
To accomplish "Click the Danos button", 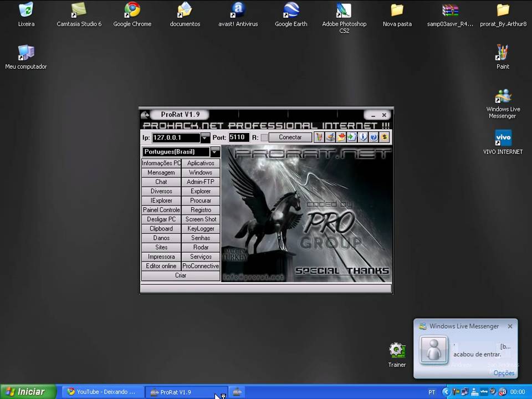I will [x=161, y=238].
